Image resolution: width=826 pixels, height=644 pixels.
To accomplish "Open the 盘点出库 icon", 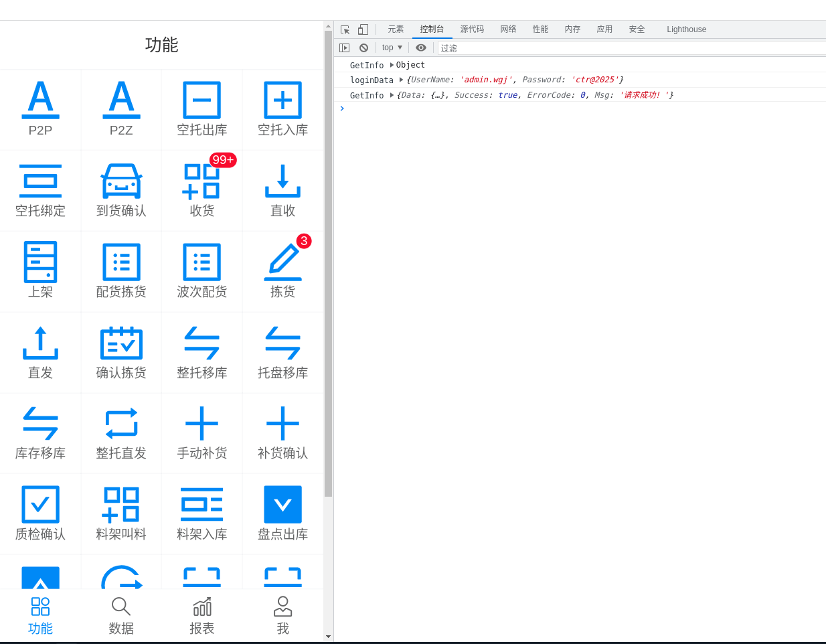I will point(282,504).
